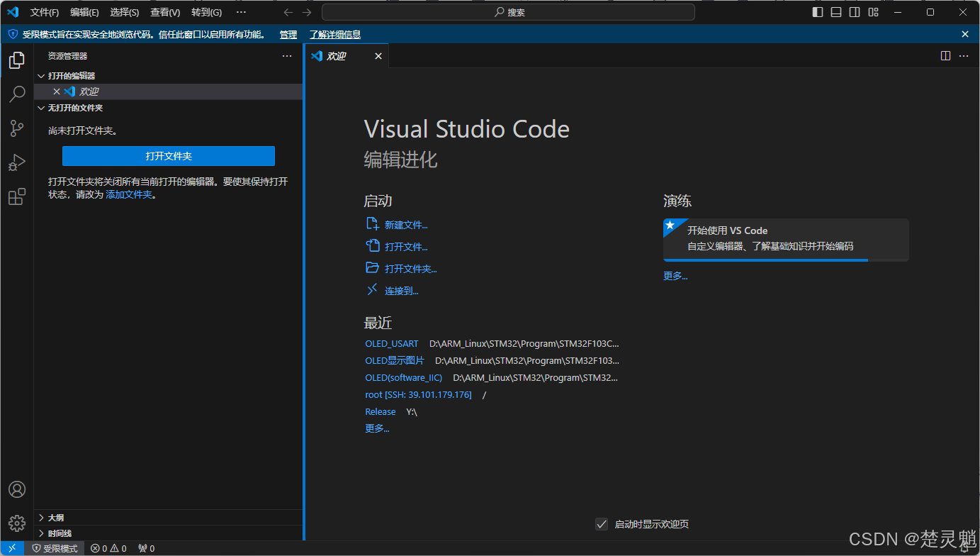Click the errors and warnings status entry

click(x=108, y=548)
